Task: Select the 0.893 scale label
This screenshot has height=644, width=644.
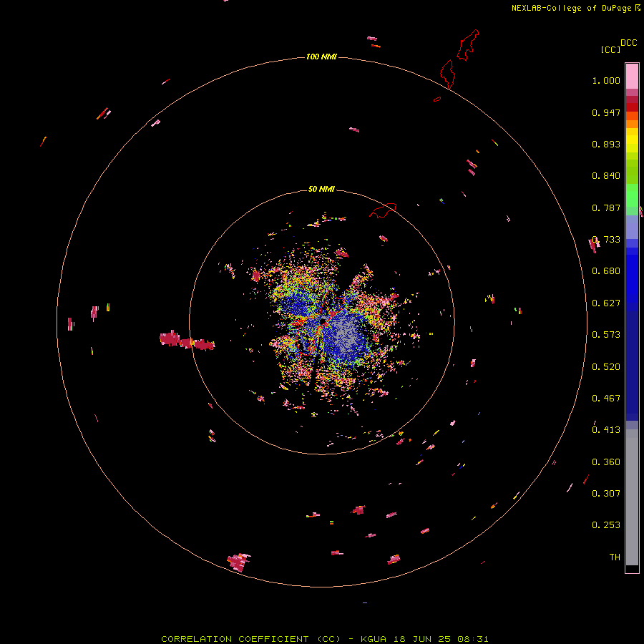Action: 606,144
